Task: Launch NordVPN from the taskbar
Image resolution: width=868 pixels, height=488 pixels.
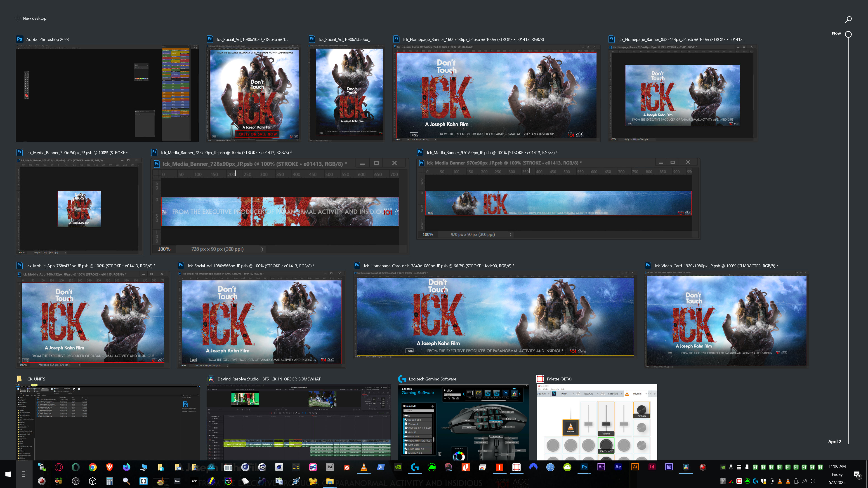Action: click(x=533, y=467)
